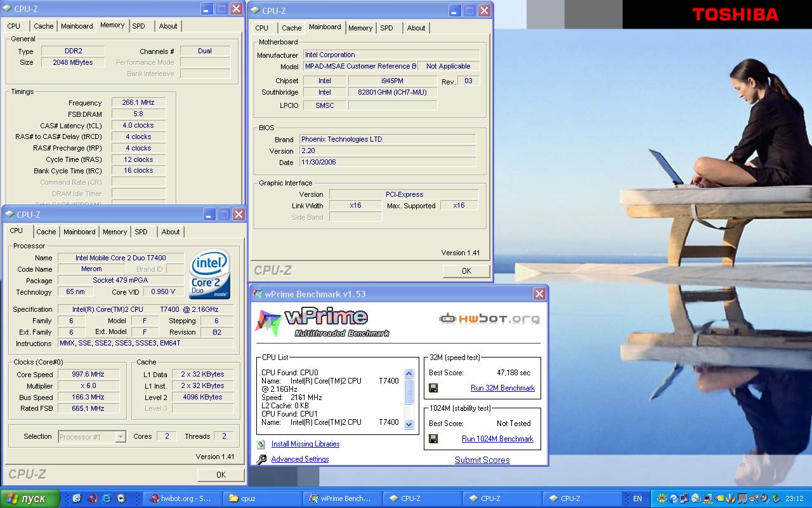Click the wPrime Multithreaded Benchmark logo
Screen dimensions: 812x508
click(322, 322)
